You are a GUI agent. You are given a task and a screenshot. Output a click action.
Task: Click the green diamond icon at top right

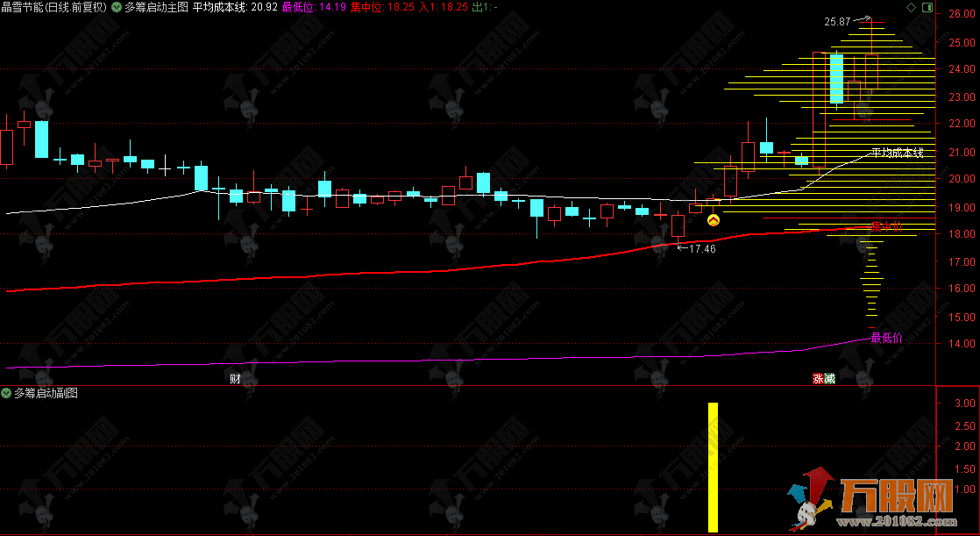(x=912, y=8)
